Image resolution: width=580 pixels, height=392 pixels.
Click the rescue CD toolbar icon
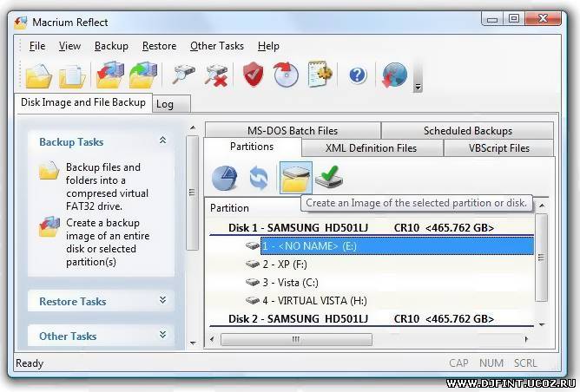tap(286, 75)
